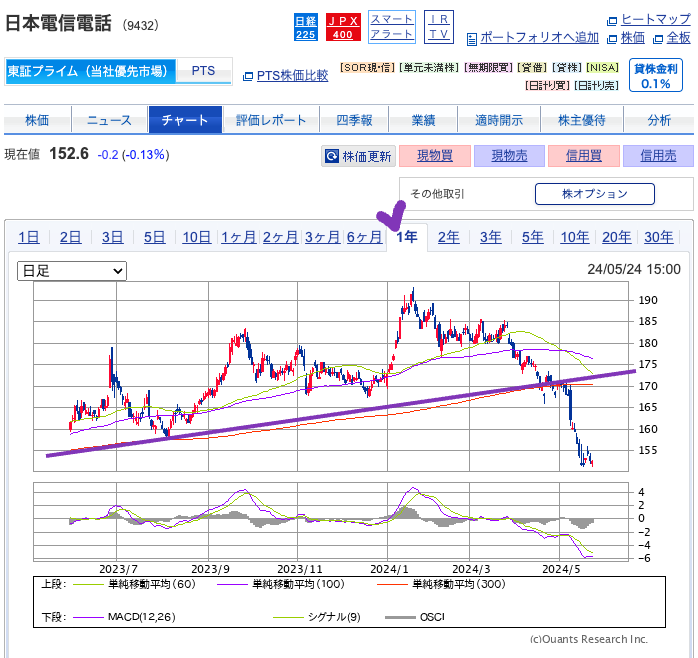This screenshot has width=698, height=658.
Task: Open the ニュース tab
Action: click(109, 120)
